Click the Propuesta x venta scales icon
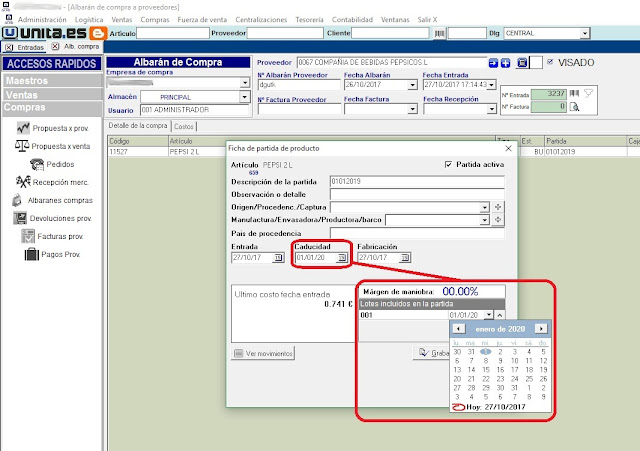 pos(23,145)
